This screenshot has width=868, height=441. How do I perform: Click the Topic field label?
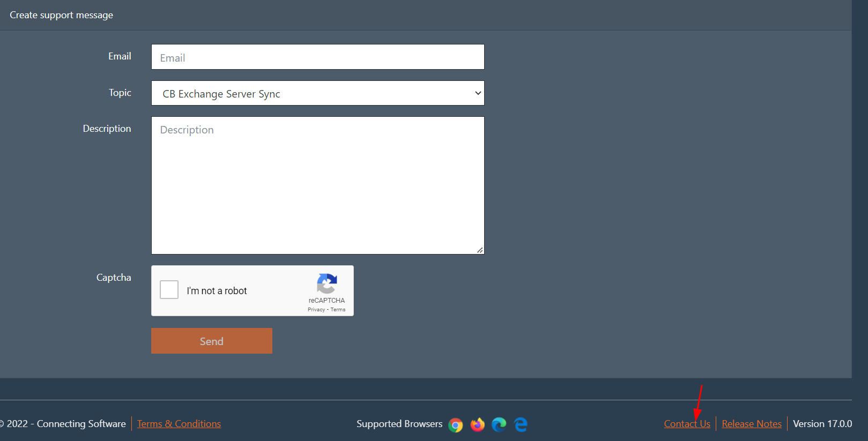120,93
